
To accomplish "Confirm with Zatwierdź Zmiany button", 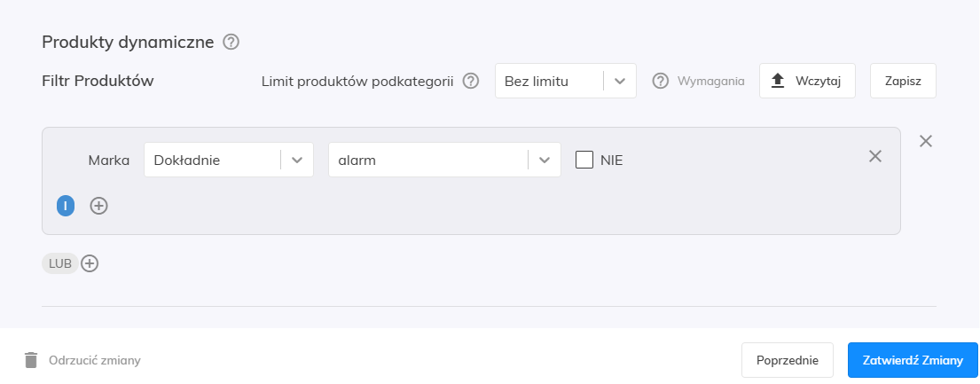I will (x=912, y=360).
